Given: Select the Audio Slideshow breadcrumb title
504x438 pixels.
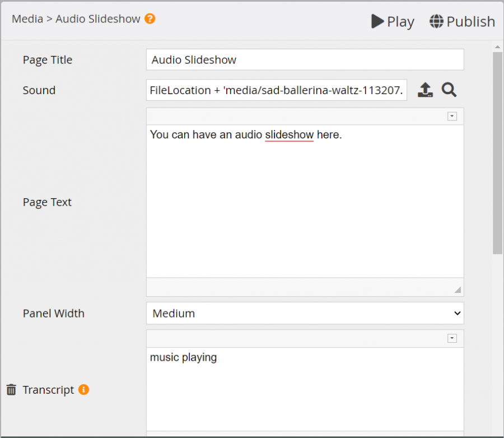Looking at the screenshot, I should tap(98, 18).
